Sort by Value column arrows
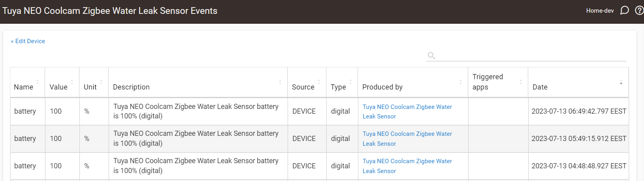Image resolution: width=644 pixels, height=181 pixels. coord(72,82)
